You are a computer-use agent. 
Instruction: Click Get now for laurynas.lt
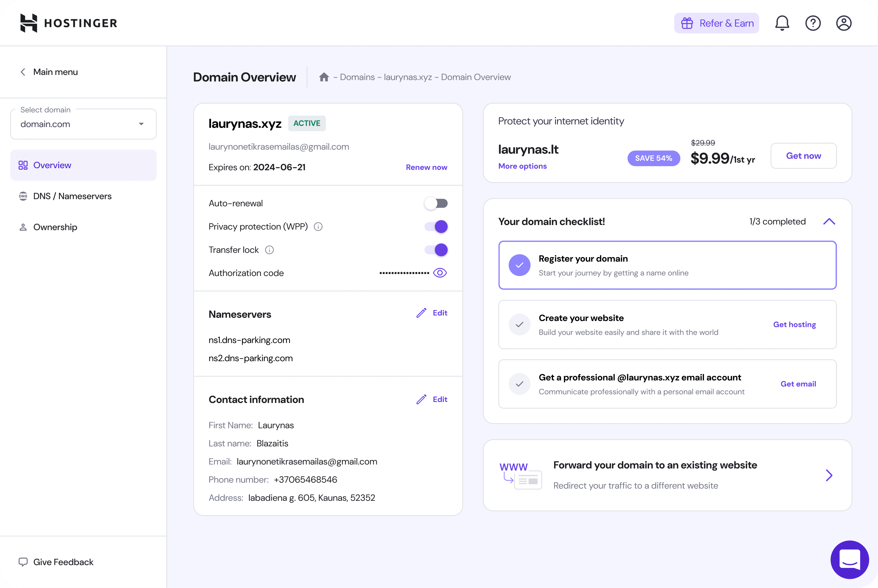[803, 156]
